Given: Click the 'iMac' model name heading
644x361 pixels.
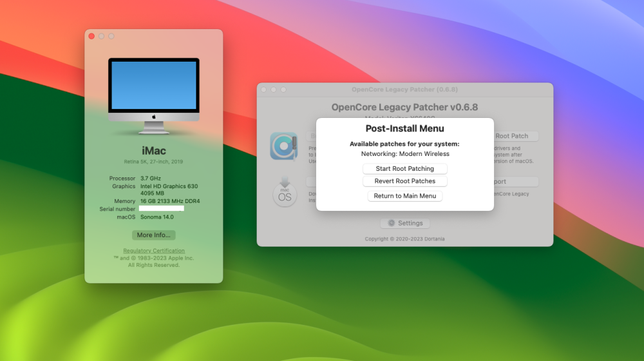Looking at the screenshot, I should (154, 150).
